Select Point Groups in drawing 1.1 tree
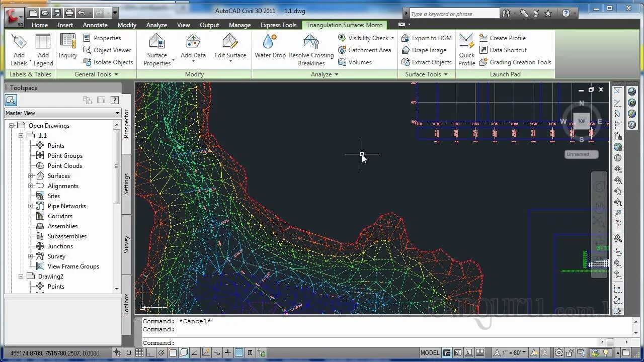Viewport: 644px width, 362px height. [65, 156]
